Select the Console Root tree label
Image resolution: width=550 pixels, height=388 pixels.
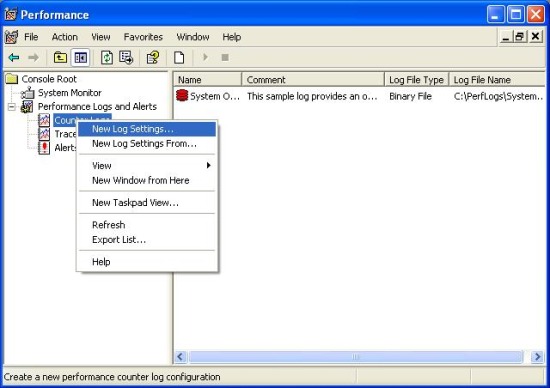coord(49,79)
